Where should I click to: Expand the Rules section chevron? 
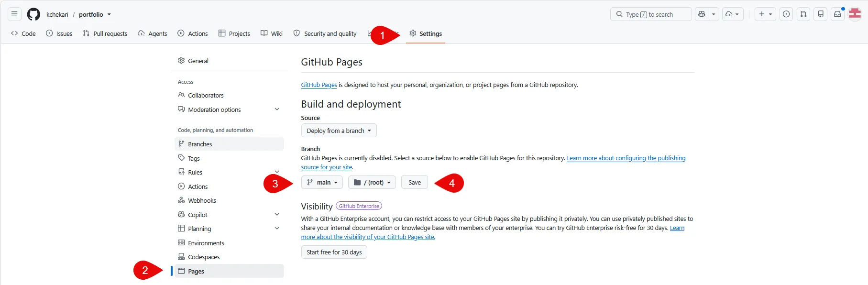click(x=277, y=172)
